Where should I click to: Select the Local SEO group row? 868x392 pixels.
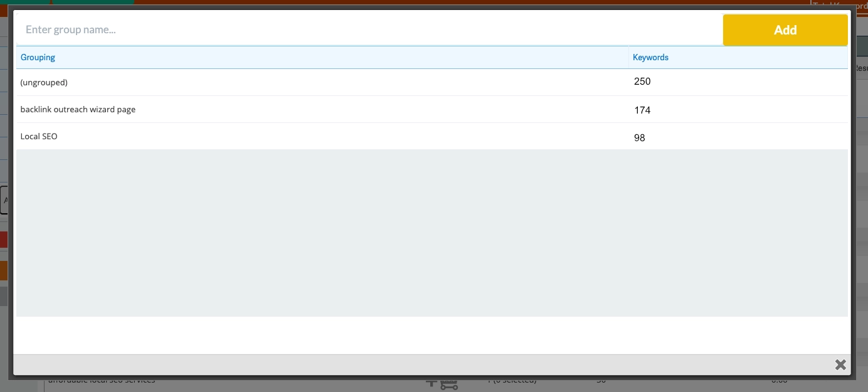tap(432, 136)
